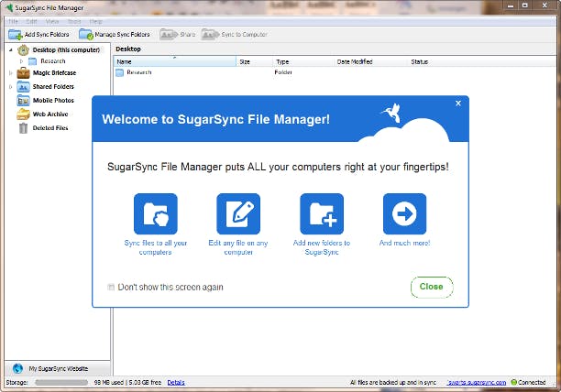Dismiss the welcome dialog with the X icon
Screen dimensions: 561x392
tap(458, 103)
